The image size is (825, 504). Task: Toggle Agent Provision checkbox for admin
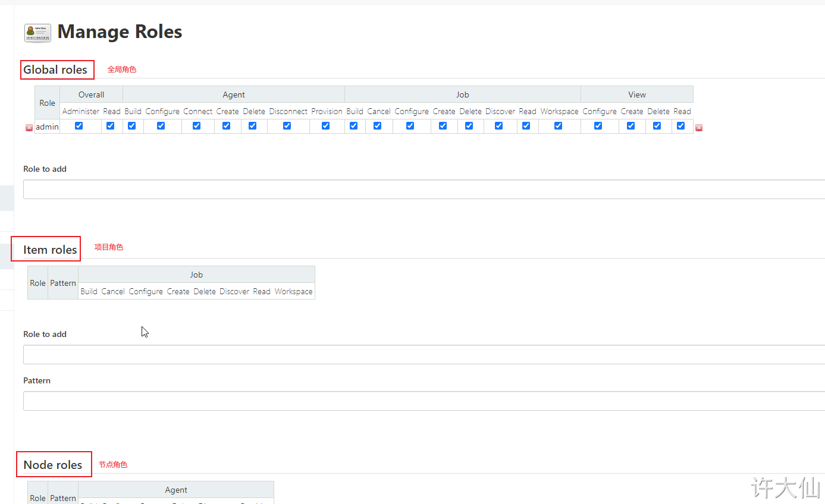pos(326,126)
